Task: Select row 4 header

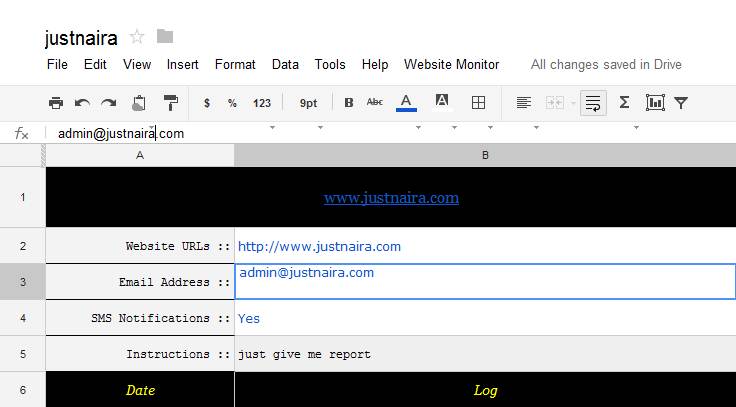Action: tap(23, 318)
